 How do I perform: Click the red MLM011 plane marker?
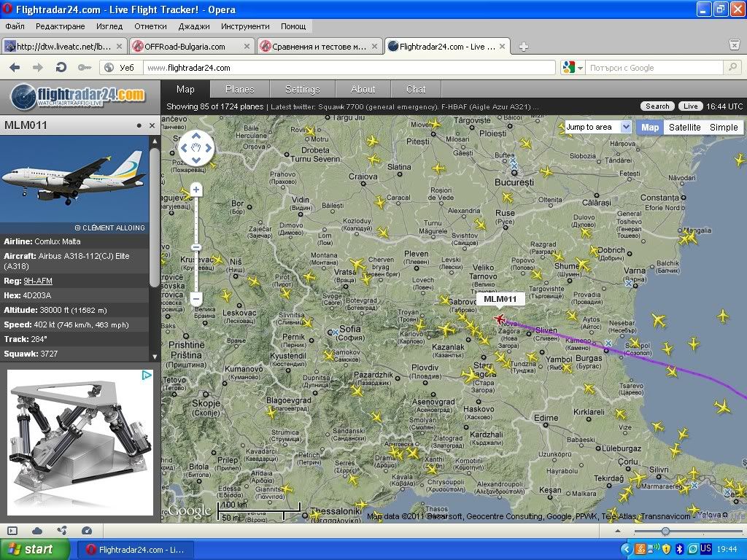499,319
